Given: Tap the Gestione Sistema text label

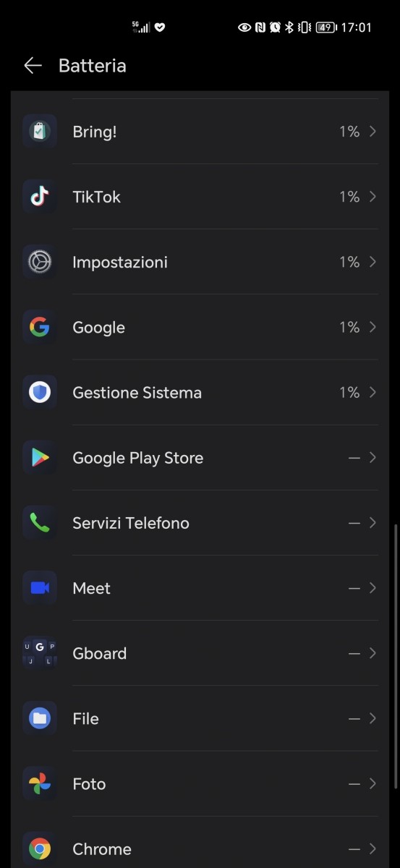Looking at the screenshot, I should pos(137,393).
